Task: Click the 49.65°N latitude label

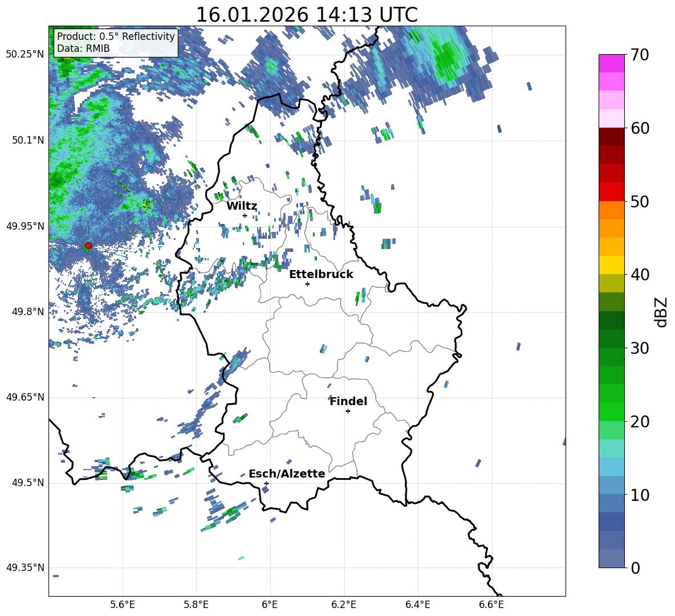Action: [x=26, y=397]
